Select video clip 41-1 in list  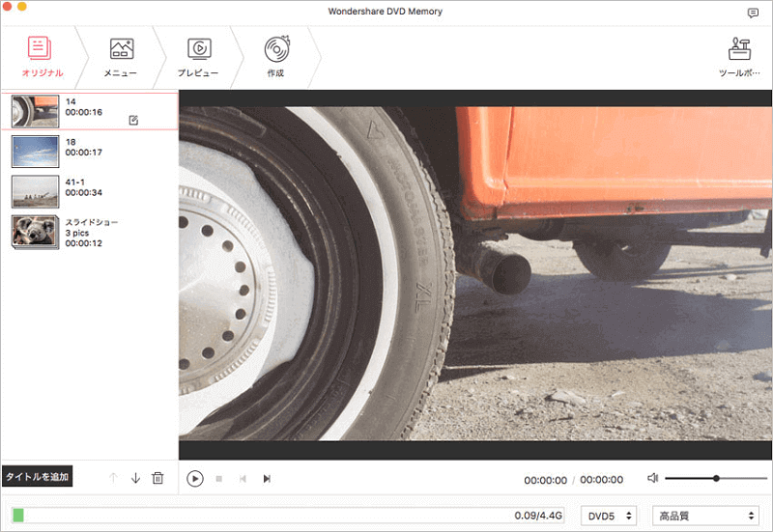tap(35, 191)
